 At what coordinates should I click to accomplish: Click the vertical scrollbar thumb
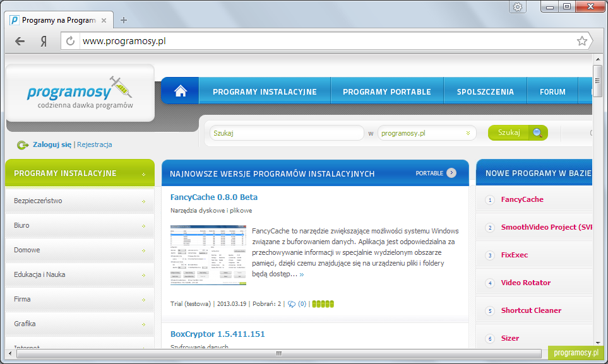click(x=597, y=81)
